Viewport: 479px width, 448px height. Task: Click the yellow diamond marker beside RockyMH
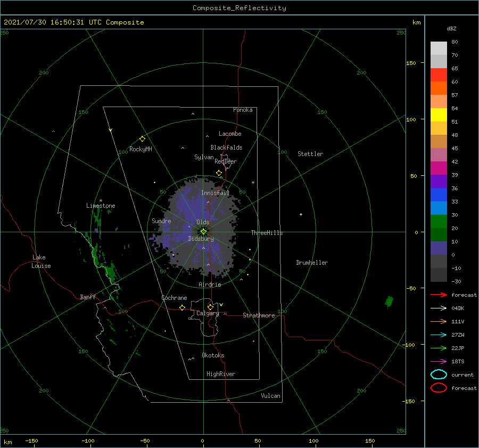[142, 139]
